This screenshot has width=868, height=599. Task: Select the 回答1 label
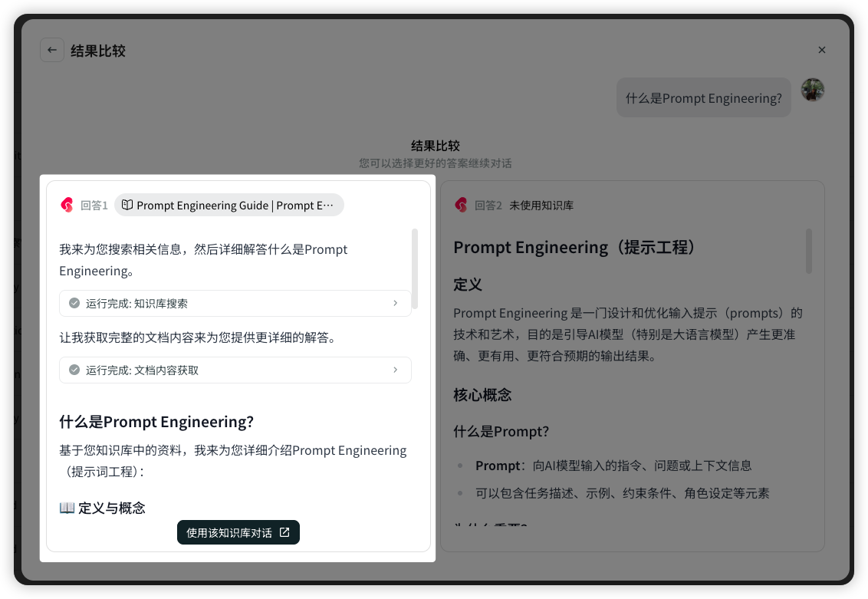(x=94, y=206)
